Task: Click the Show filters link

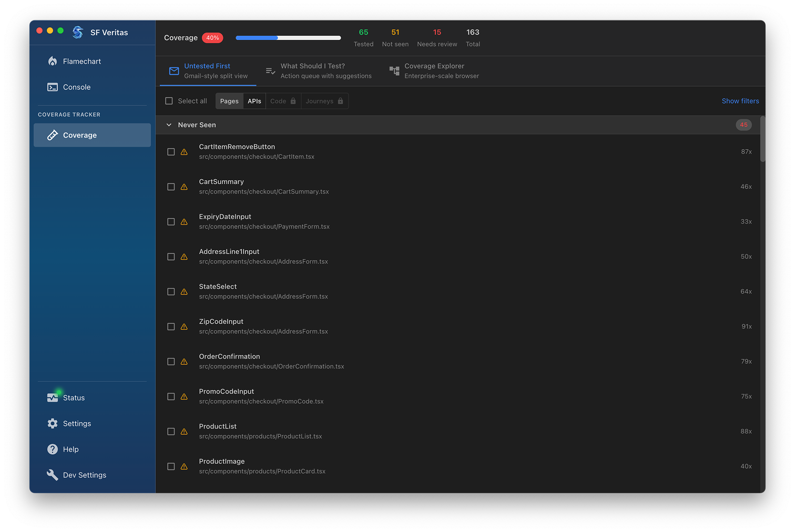Action: (x=740, y=101)
